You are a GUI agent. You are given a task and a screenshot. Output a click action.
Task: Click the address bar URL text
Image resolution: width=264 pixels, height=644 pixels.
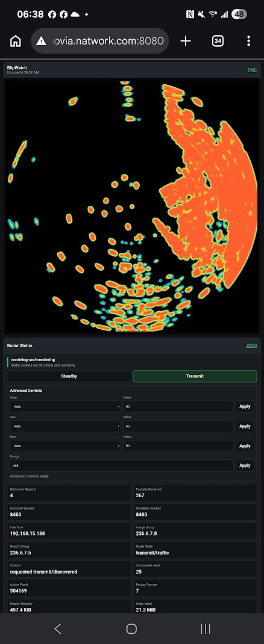pyautogui.click(x=108, y=41)
